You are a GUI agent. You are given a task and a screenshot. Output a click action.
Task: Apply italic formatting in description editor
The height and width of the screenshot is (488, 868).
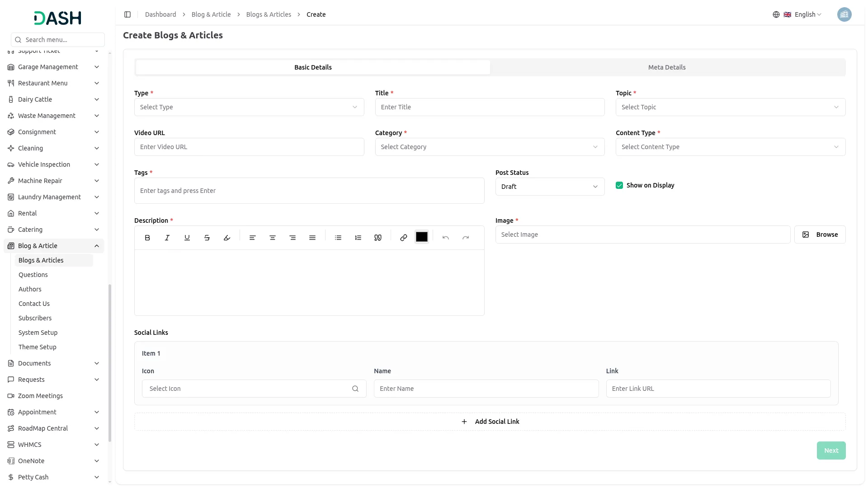coord(167,238)
